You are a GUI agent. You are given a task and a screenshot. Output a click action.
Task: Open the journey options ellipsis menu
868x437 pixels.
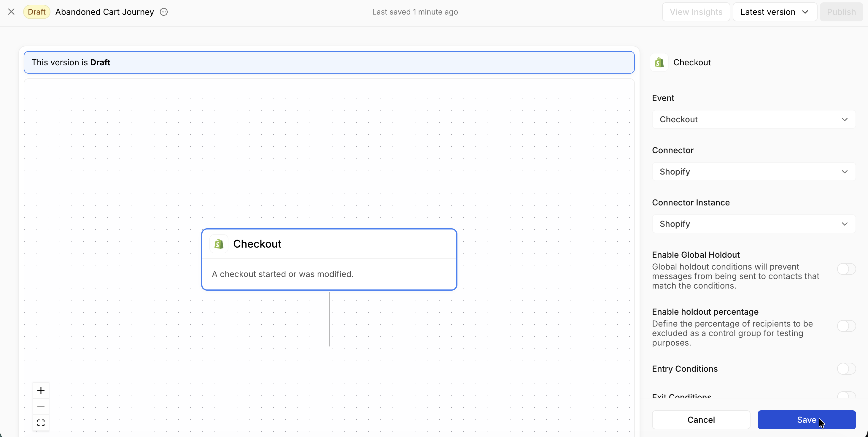tap(164, 12)
